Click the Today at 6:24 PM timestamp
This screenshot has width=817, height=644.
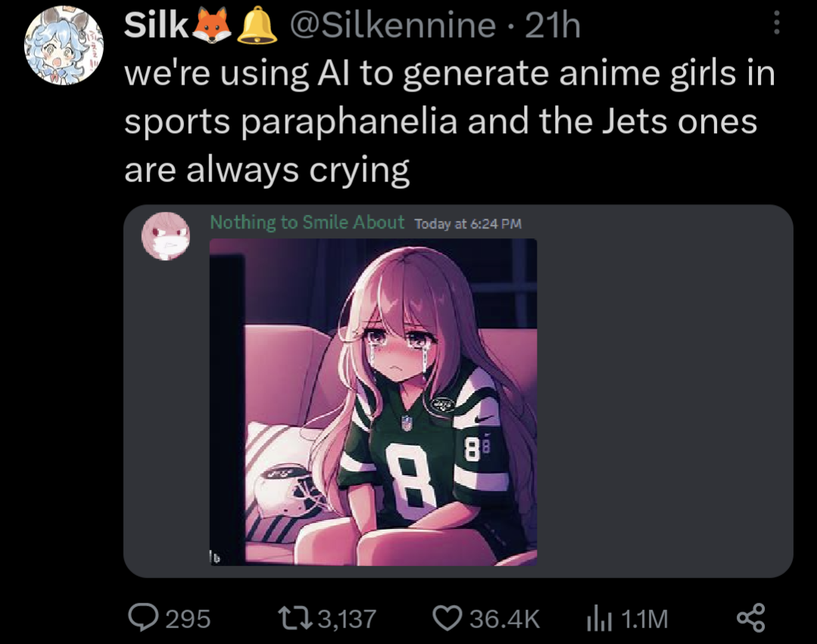pos(467,224)
